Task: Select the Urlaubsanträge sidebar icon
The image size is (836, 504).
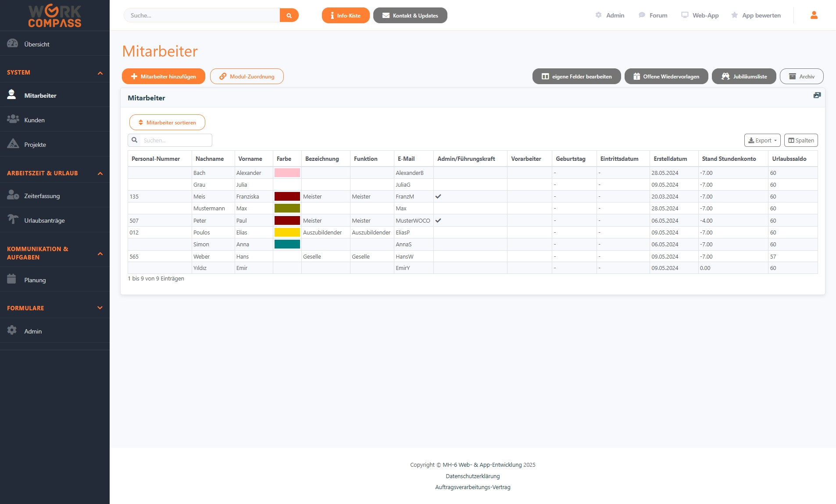Action: [12, 220]
